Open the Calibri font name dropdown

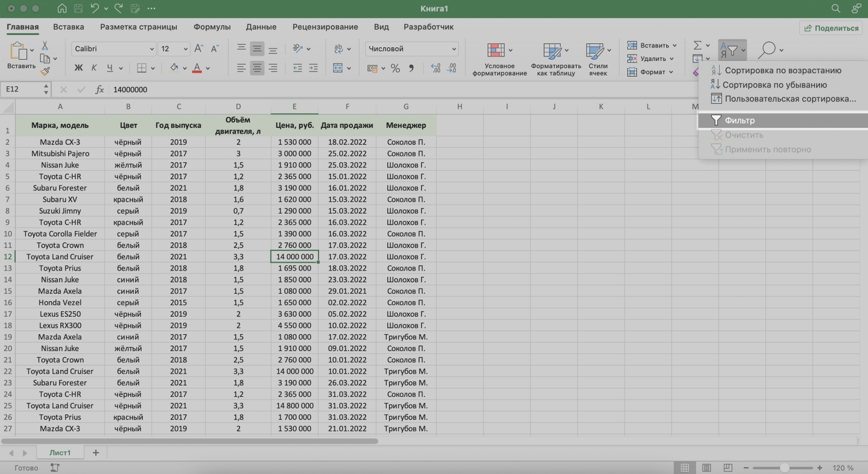[x=152, y=49]
